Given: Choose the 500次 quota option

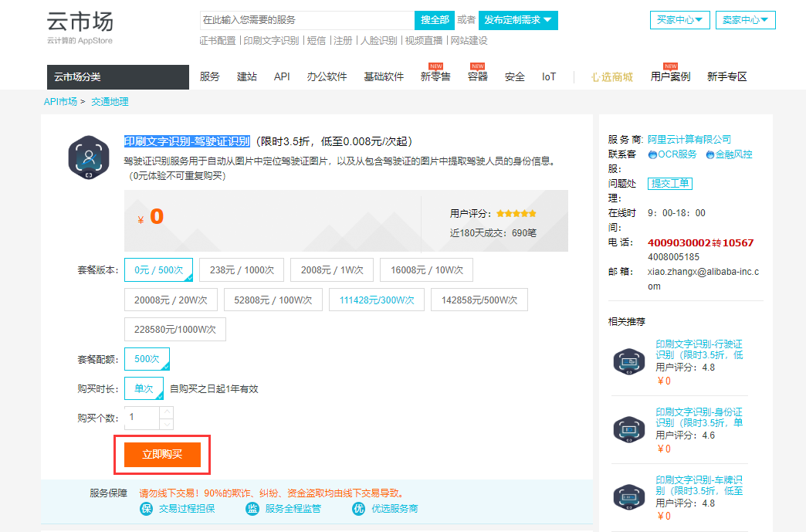Looking at the screenshot, I should click(x=147, y=359).
